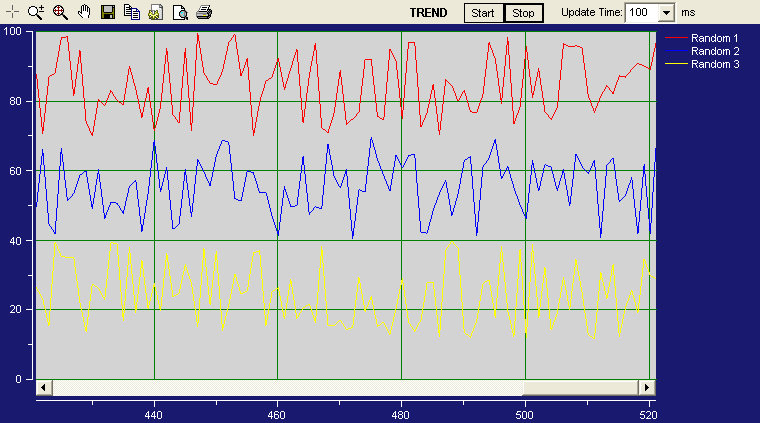The width and height of the screenshot is (760, 423).
Task: Select the crosshair cursor tool
Action: [13, 13]
